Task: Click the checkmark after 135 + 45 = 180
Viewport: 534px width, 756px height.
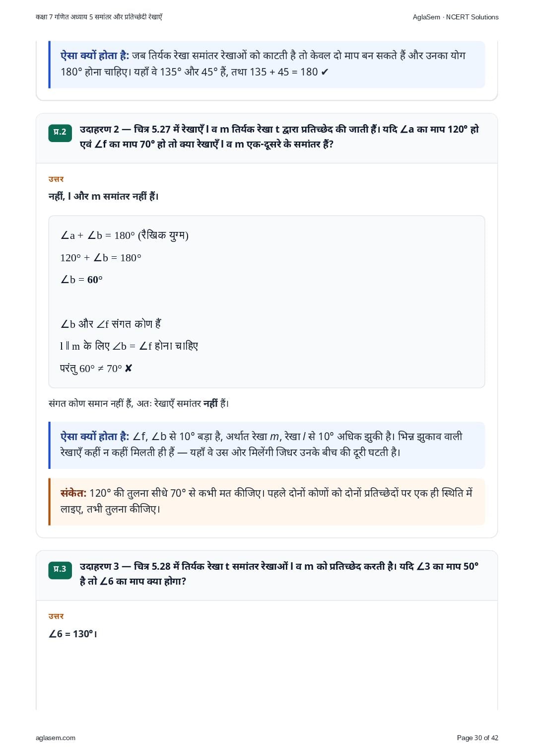Action: (325, 72)
